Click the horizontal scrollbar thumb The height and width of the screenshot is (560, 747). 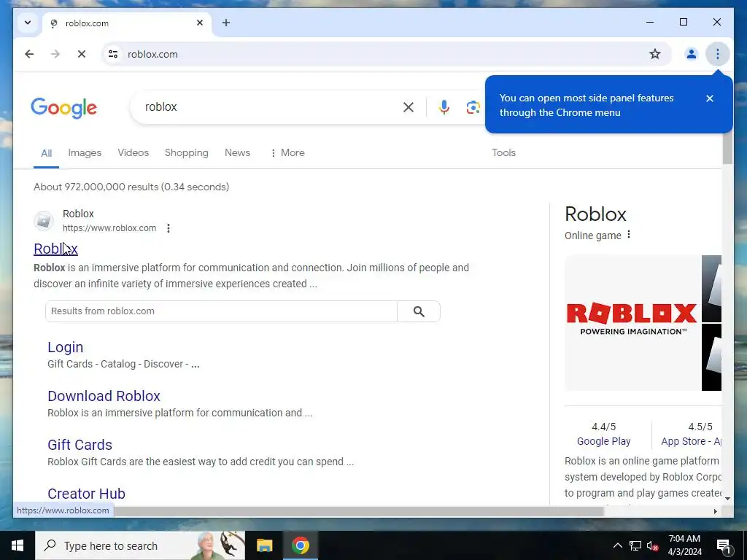click(359, 511)
